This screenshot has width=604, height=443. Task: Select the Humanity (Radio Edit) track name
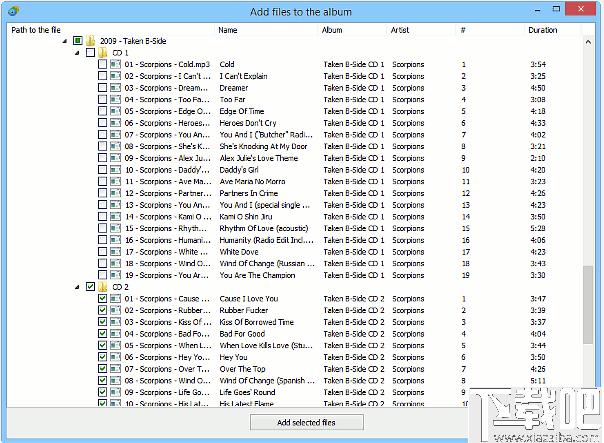click(267, 240)
